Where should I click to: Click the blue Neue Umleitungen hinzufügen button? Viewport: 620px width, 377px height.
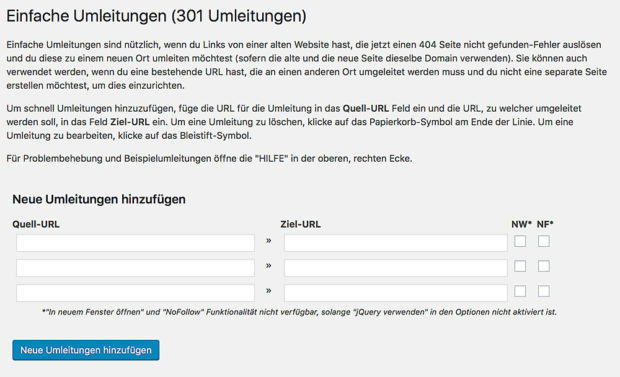pos(86,350)
